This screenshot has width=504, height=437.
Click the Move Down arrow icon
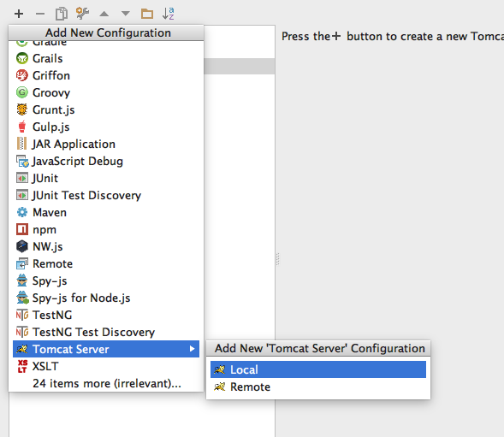[125, 14]
